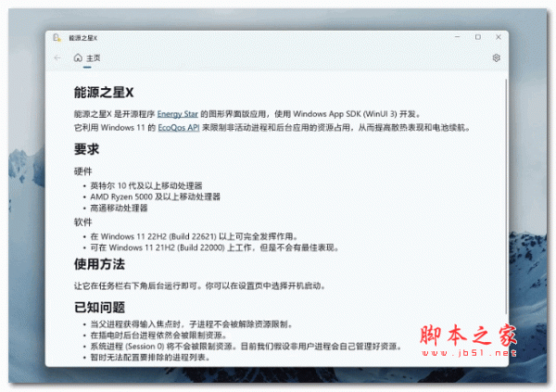The width and height of the screenshot is (556, 392).
Task: Click the 硬件 subheading
Action: coord(82,171)
